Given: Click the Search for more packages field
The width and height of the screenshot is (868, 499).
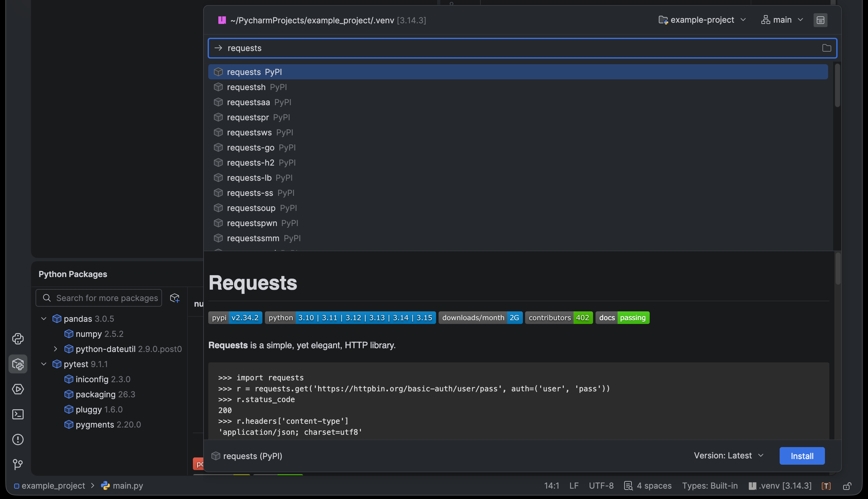Looking at the screenshot, I should (98, 298).
